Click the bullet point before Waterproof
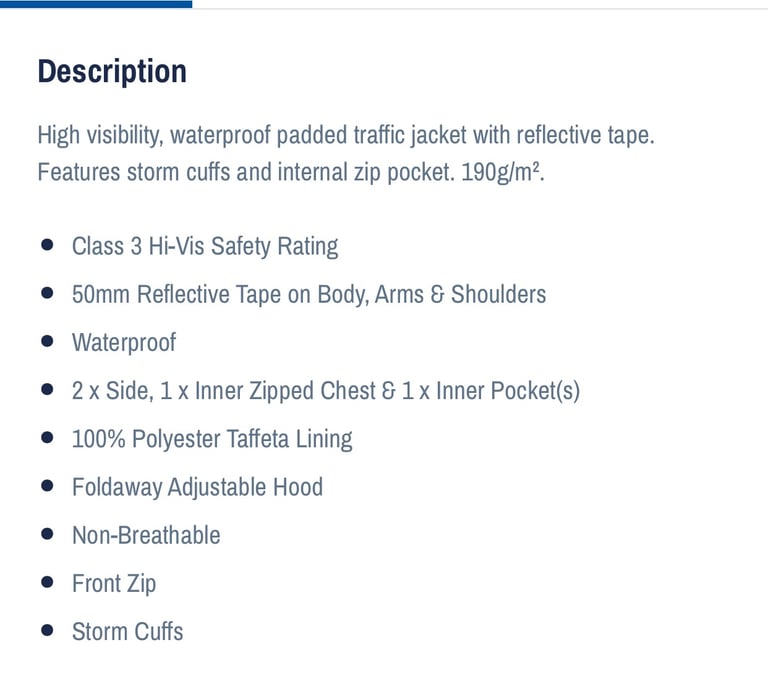768x679 pixels. tap(48, 341)
